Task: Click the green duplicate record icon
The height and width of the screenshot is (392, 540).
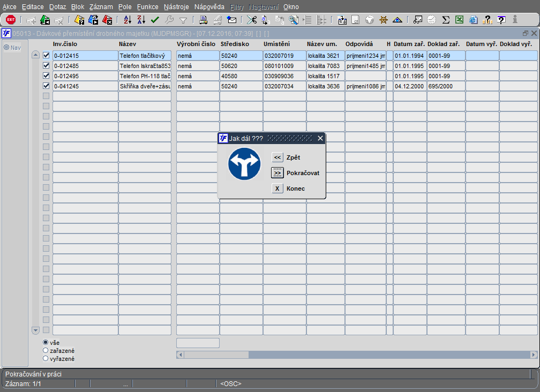Action: pos(45,20)
